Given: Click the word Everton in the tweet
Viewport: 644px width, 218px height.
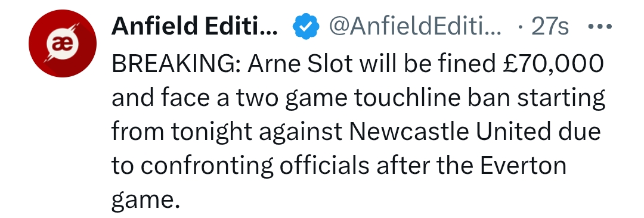Looking at the screenshot, I should [523, 166].
